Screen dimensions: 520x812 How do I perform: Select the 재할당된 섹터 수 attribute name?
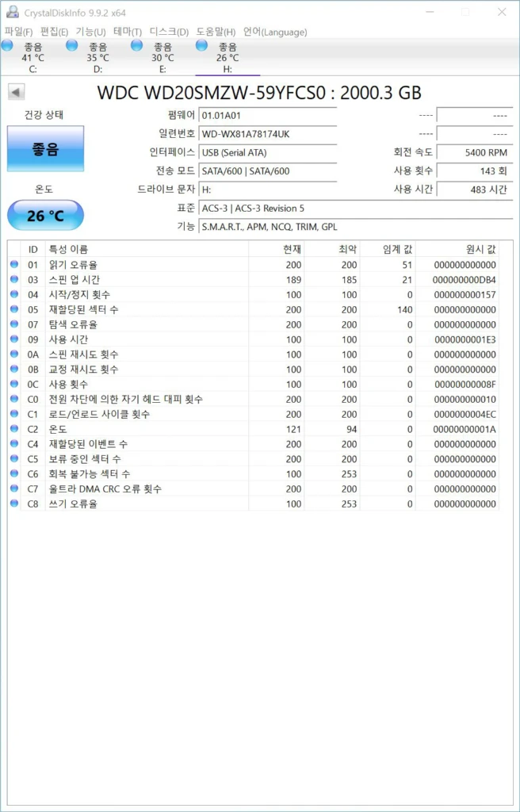[x=82, y=310]
